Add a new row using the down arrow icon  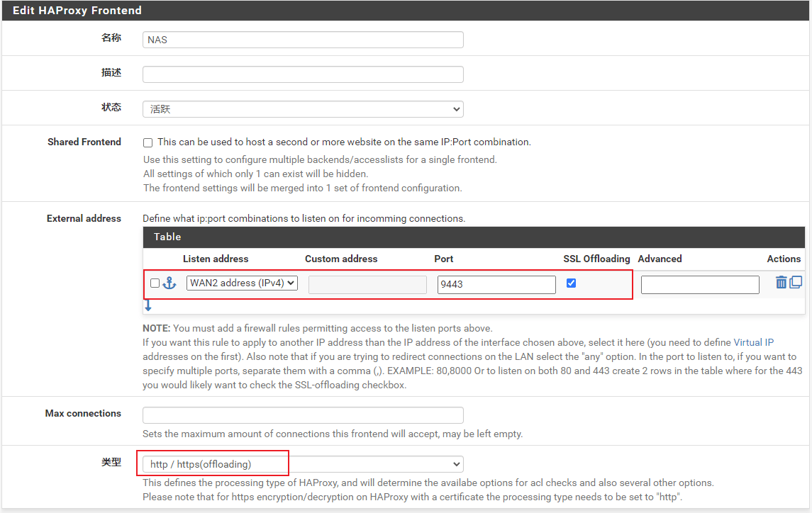coord(148,306)
